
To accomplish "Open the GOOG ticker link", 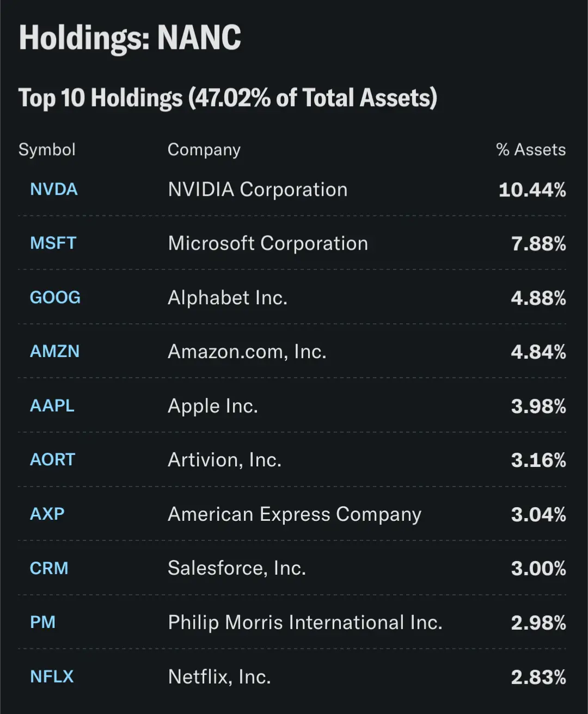I will coord(55,298).
